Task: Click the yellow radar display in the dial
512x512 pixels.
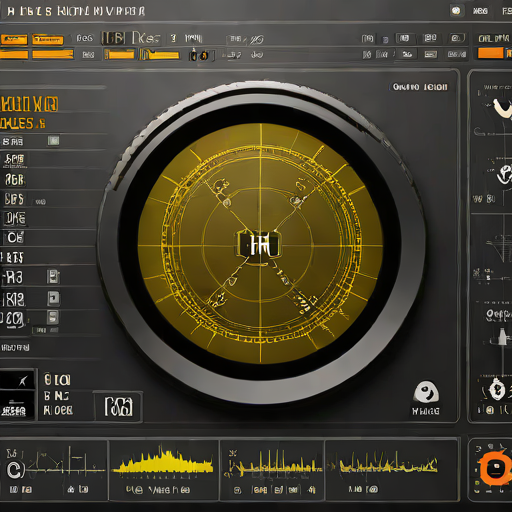Action: tap(260, 244)
